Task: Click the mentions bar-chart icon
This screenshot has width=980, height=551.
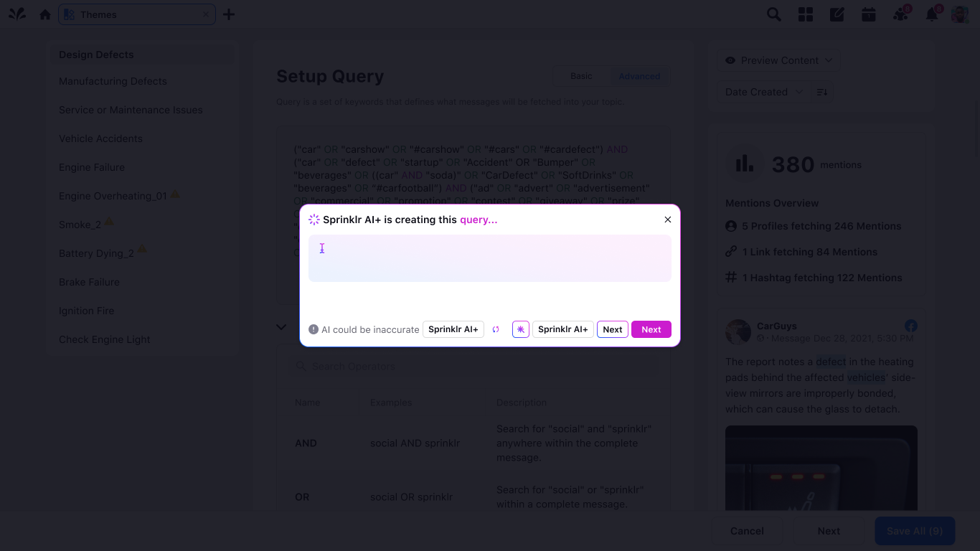Action: [x=744, y=164]
